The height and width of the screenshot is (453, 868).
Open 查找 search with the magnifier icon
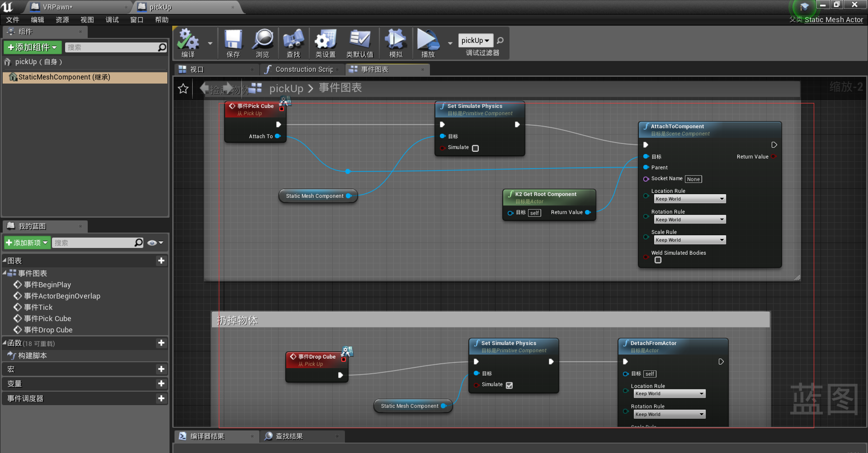coord(293,43)
